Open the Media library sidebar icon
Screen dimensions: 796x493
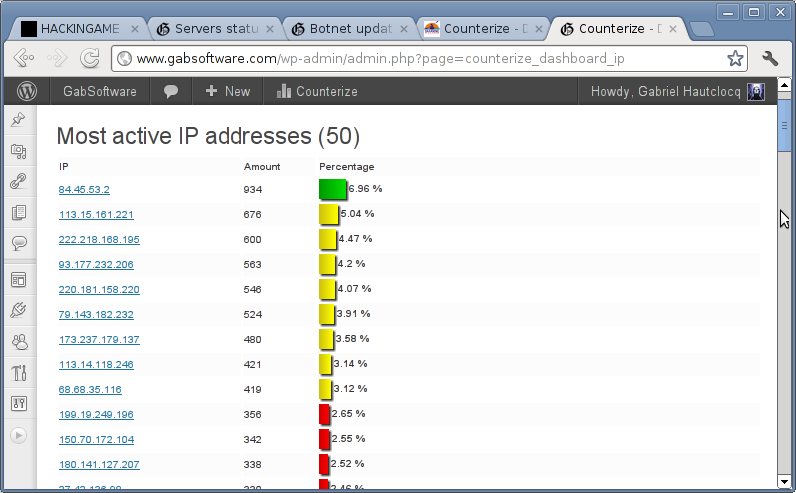(x=18, y=151)
